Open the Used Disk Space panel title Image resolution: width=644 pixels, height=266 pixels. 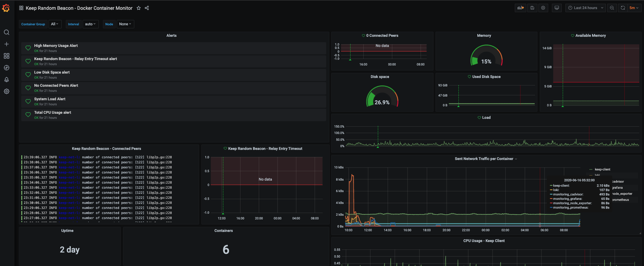pos(486,77)
